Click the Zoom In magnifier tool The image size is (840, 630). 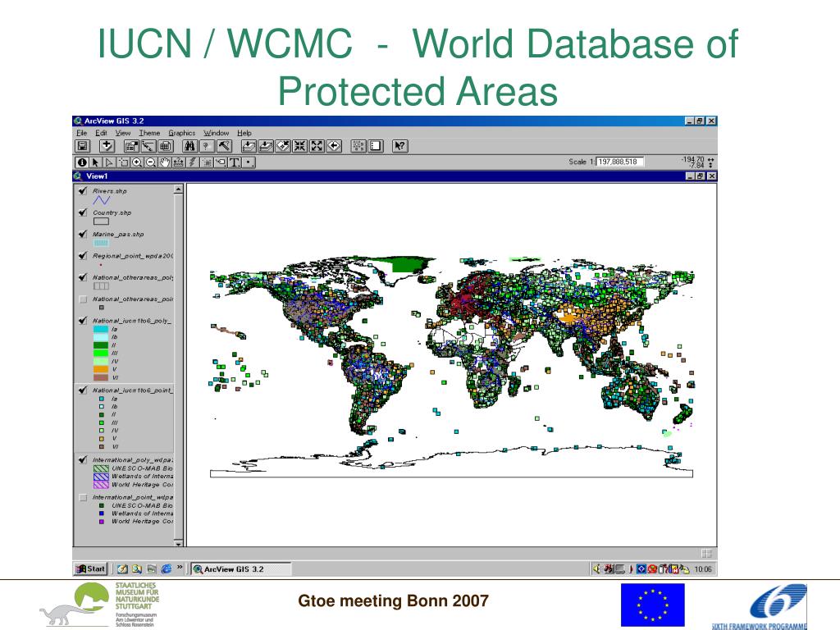[137, 162]
